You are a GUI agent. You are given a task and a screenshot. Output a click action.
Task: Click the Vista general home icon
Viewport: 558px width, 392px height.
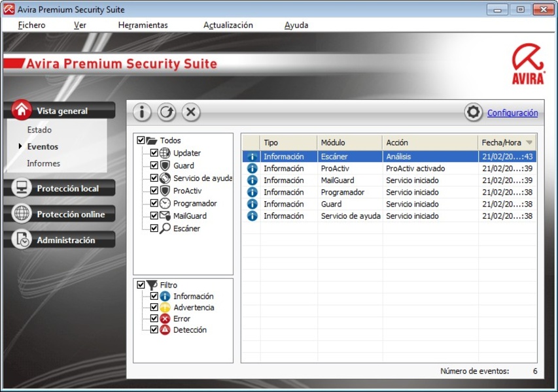click(x=22, y=110)
